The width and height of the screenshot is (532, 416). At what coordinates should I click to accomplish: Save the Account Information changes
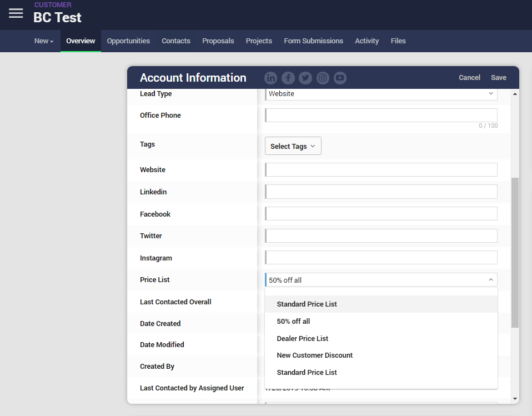(499, 78)
